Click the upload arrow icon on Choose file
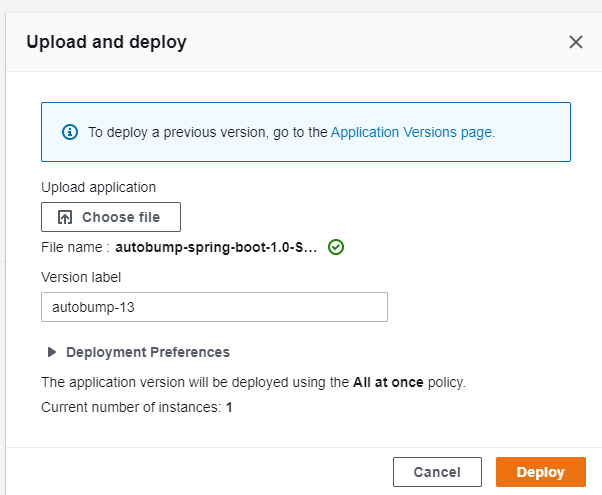The width and height of the screenshot is (602, 495). click(65, 217)
